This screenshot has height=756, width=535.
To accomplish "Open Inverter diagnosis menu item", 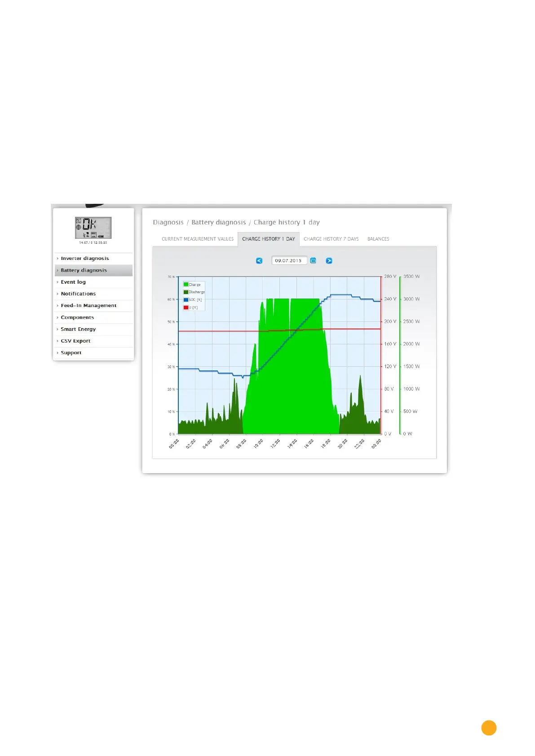I will [93, 259].
